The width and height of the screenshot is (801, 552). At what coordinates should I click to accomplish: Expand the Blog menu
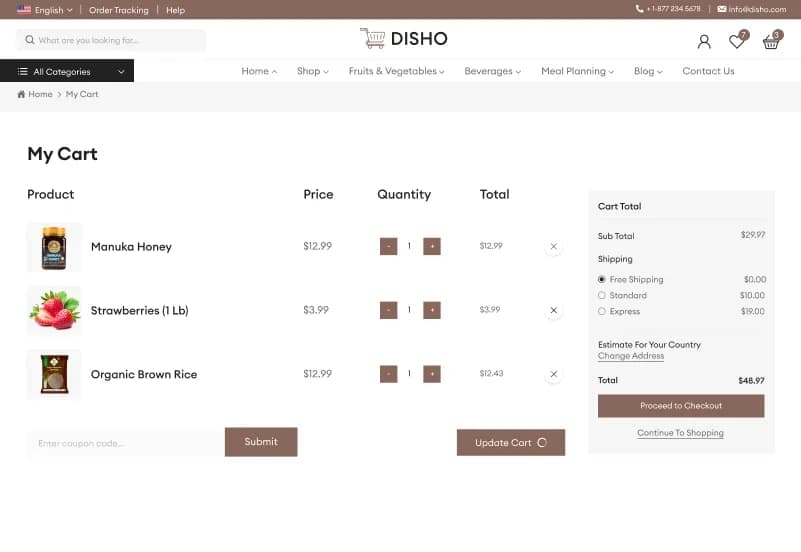[648, 71]
